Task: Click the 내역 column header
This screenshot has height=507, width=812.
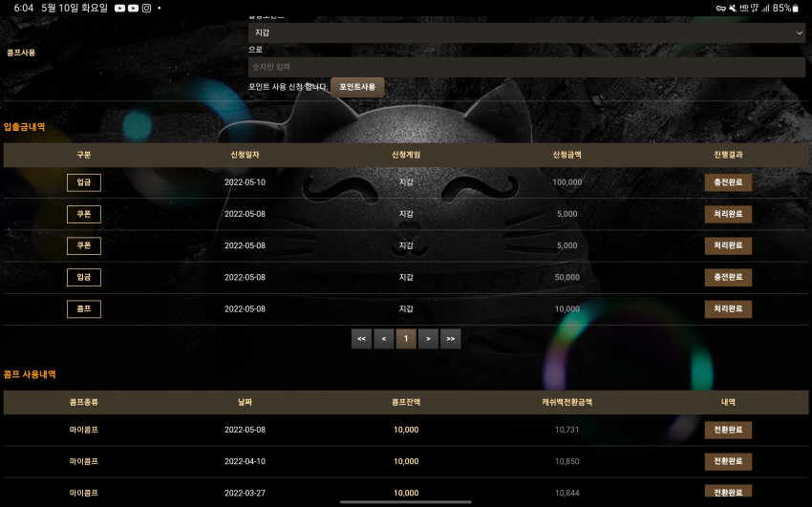Action: tap(728, 402)
